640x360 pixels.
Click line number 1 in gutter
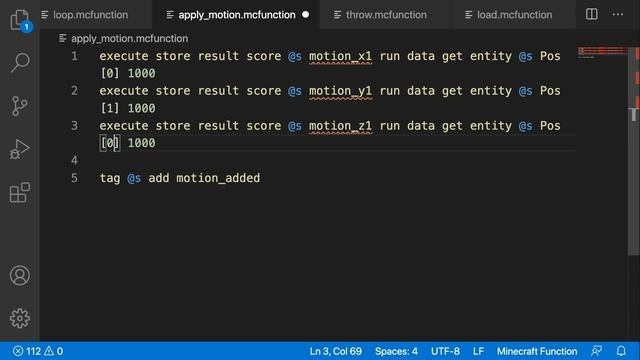(x=74, y=56)
